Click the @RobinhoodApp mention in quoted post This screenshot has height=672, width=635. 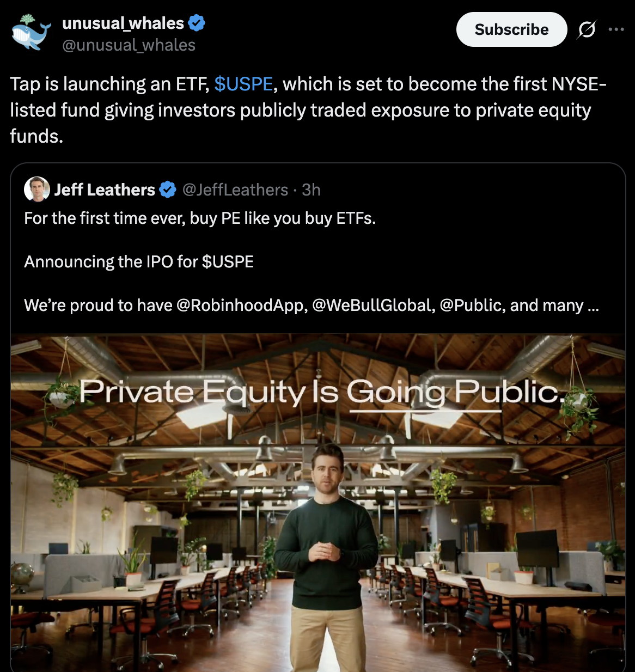pos(241,306)
